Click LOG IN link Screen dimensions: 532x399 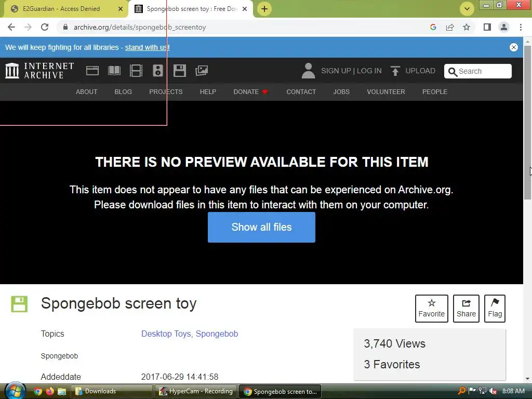click(369, 71)
